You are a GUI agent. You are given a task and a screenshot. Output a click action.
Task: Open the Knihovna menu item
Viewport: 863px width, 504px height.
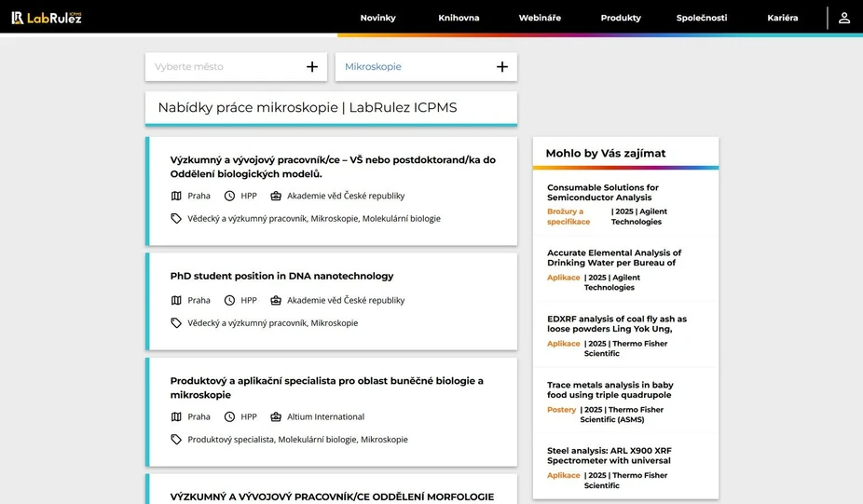(459, 18)
